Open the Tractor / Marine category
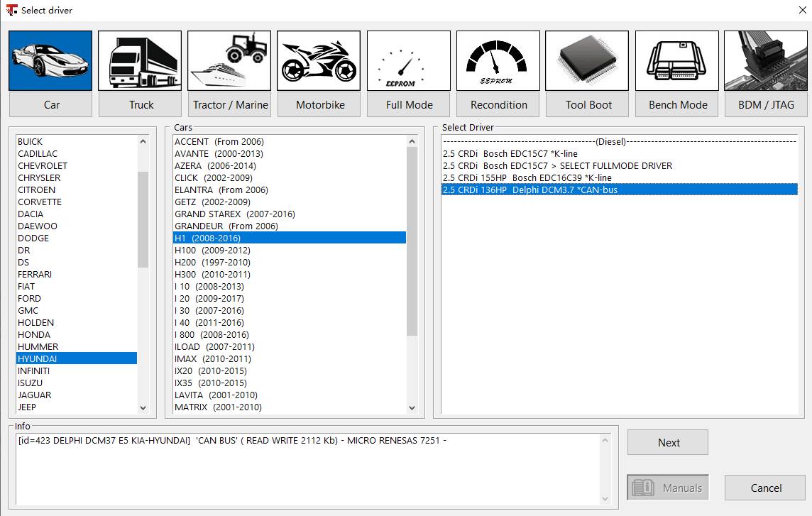The image size is (812, 516). point(230,104)
